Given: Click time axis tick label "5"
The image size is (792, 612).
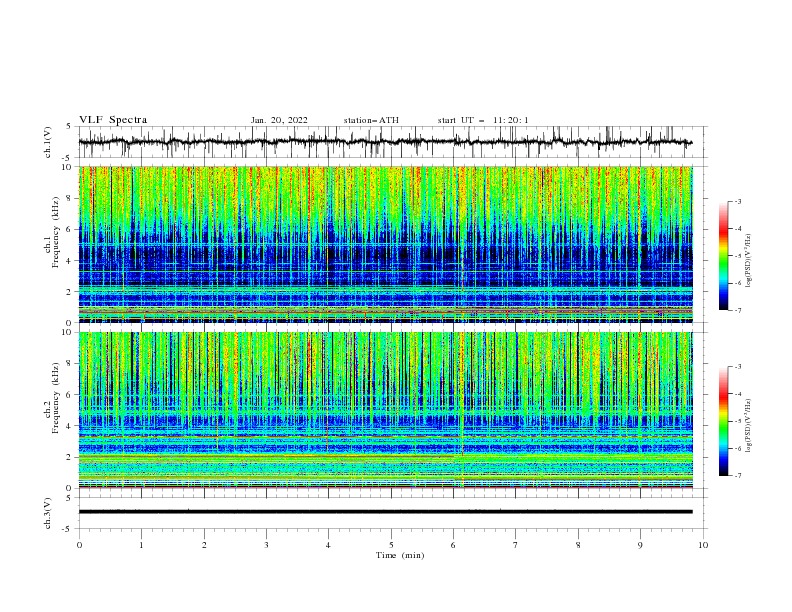Looking at the screenshot, I should [x=391, y=545].
